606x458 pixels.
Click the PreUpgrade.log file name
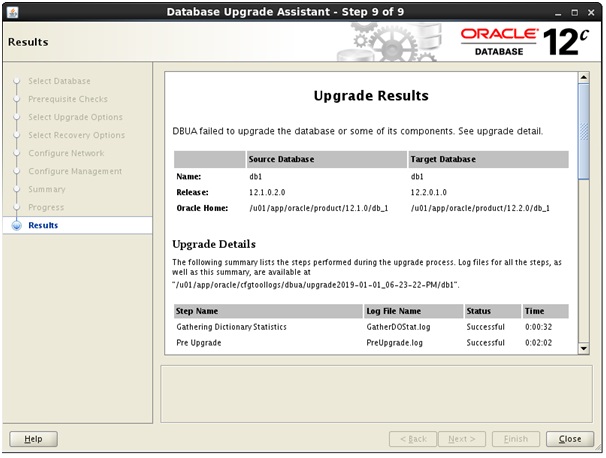point(394,343)
